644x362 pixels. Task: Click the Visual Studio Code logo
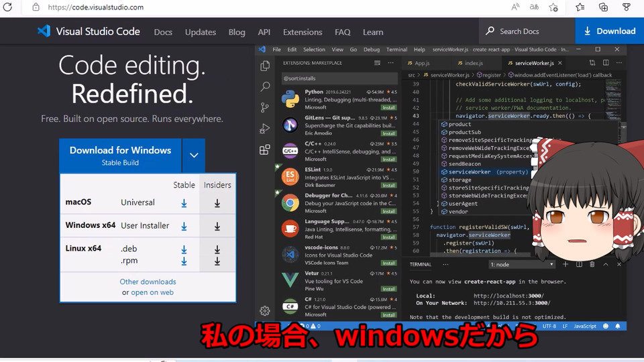click(x=89, y=32)
